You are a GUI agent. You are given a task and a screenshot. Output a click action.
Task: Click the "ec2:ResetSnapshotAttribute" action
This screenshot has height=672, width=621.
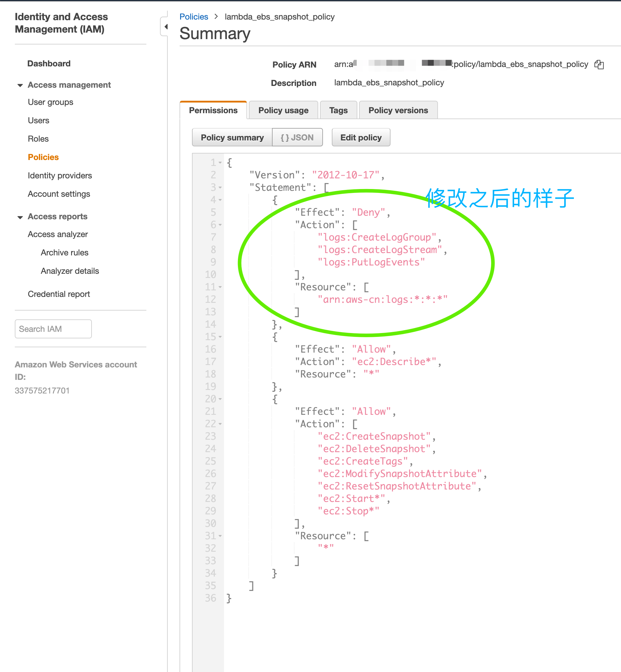coord(397,486)
